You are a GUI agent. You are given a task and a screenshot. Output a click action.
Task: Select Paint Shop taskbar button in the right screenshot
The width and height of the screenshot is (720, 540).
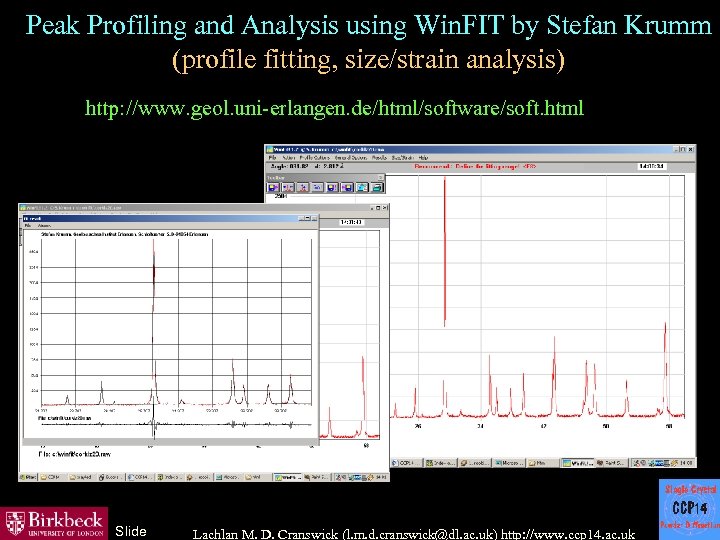tap(612, 463)
